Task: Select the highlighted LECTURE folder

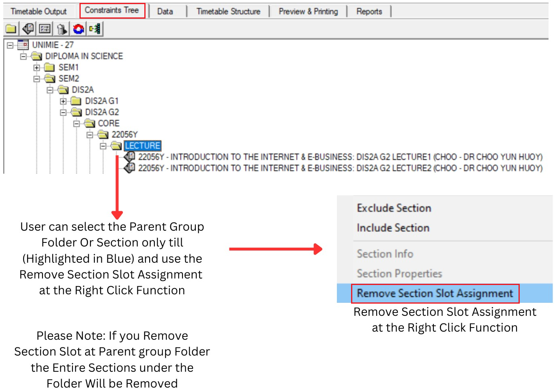Action: (142, 146)
